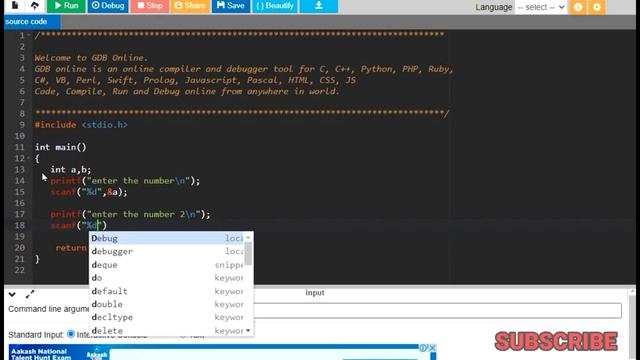Click the line 15 scanf statement
The image size is (640, 360).
[x=89, y=192]
